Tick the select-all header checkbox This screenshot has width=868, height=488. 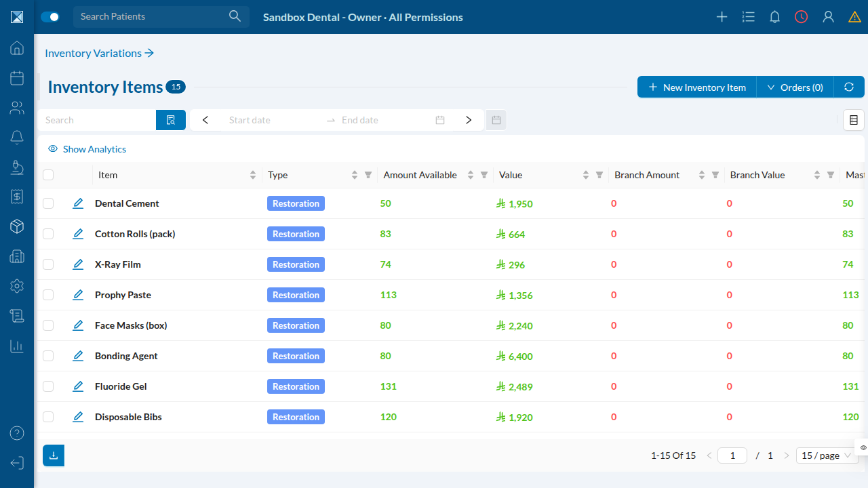(48, 175)
